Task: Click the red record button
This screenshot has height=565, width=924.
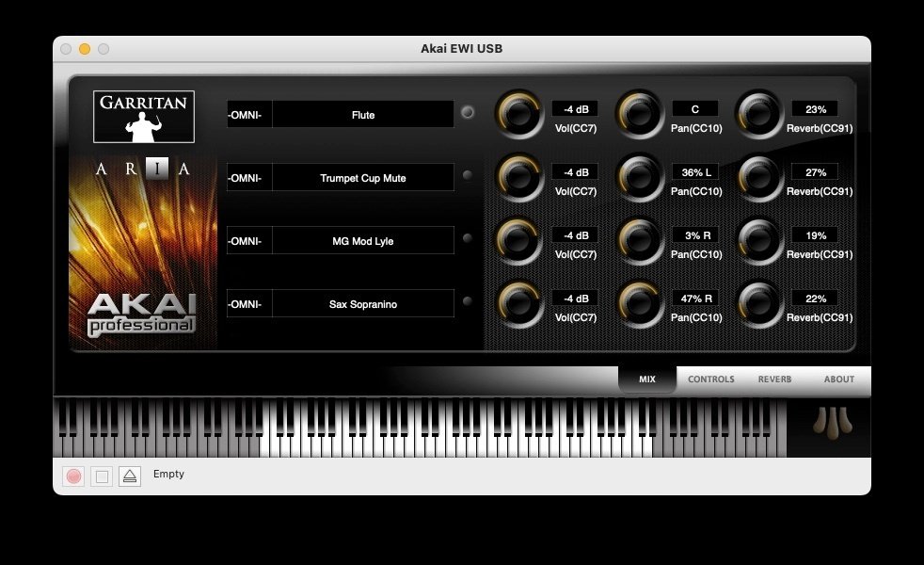Action: coord(73,476)
